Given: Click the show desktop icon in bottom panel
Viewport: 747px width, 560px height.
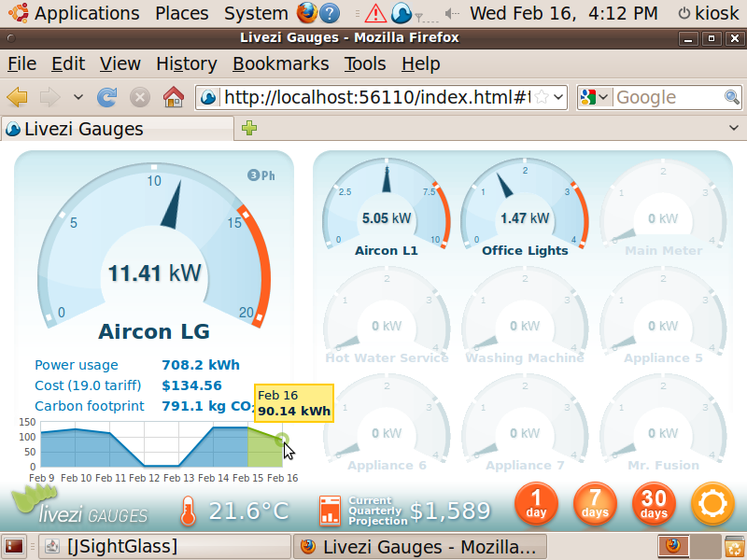Looking at the screenshot, I should (14, 547).
